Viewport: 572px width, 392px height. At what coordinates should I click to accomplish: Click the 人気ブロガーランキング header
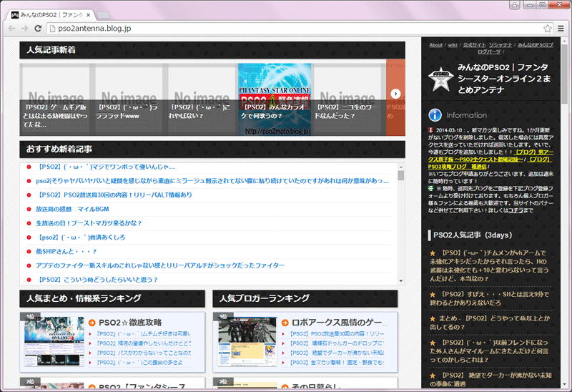tap(305, 298)
